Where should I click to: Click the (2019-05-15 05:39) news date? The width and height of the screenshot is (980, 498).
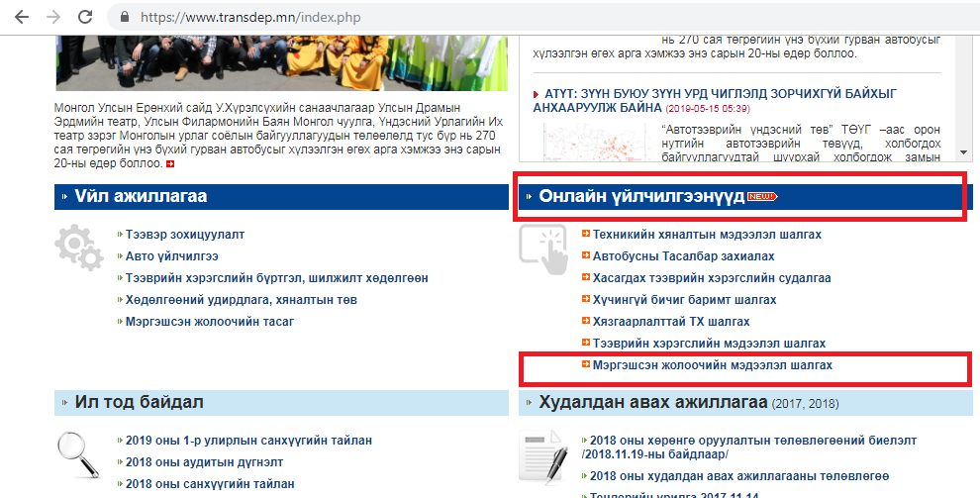708,109
